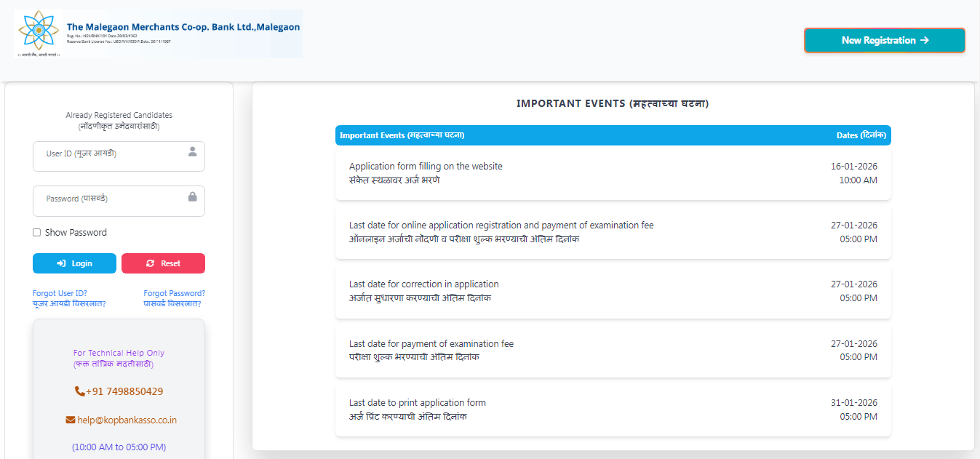The height and width of the screenshot is (459, 980).
Task: Select the Application form filling event row
Action: (613, 173)
